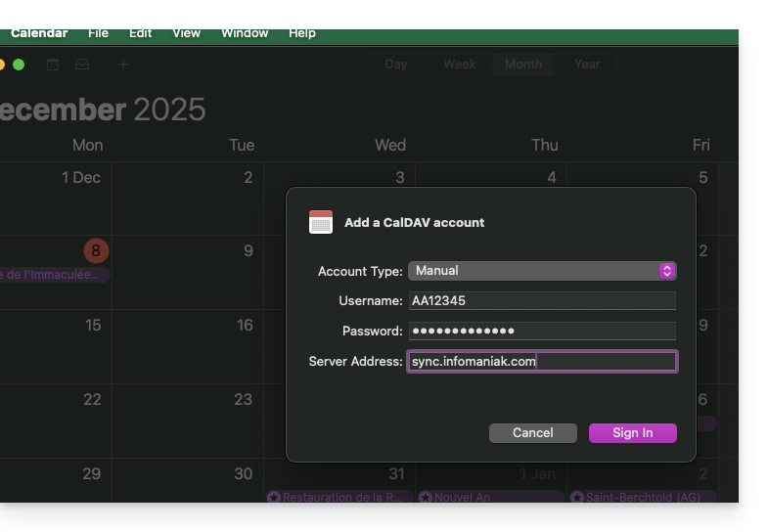Focus the Server Address field
This screenshot has width=768, height=532.
542,362
